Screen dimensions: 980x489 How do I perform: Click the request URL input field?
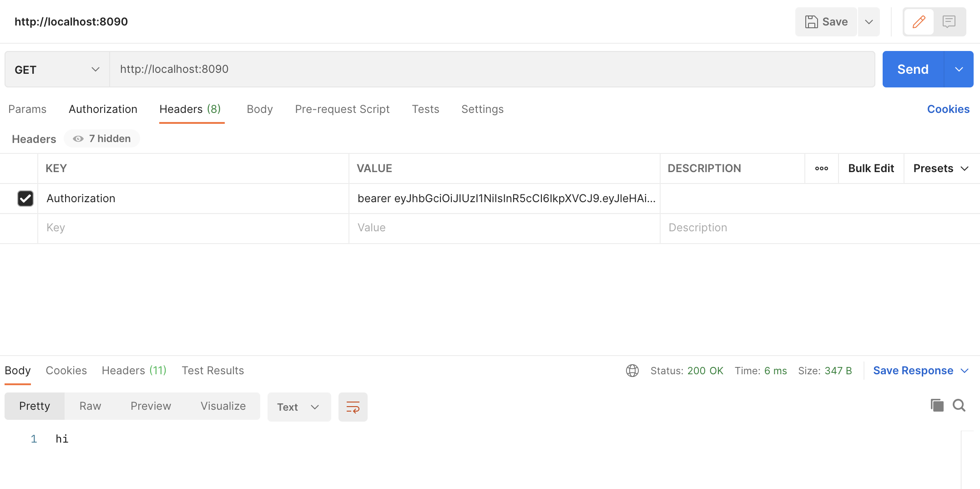tap(364, 69)
